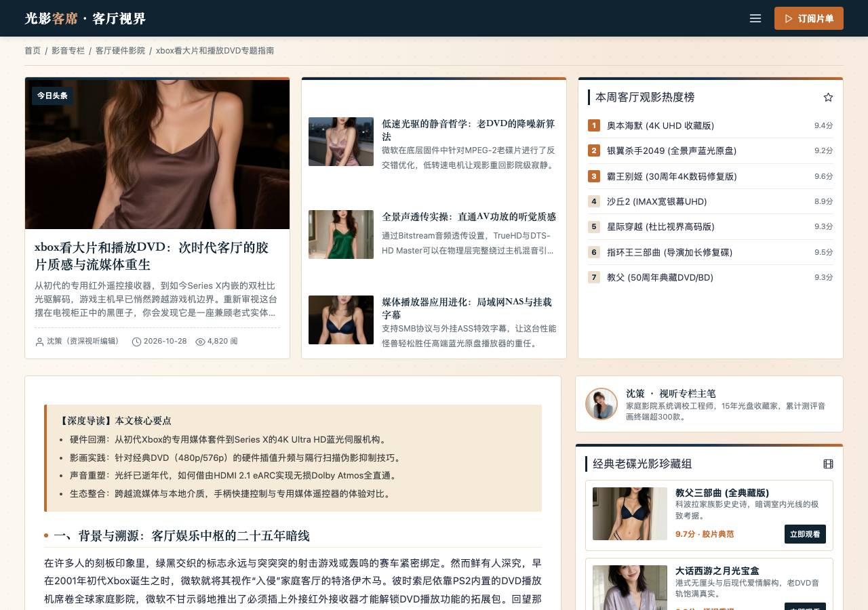Image resolution: width=868 pixels, height=610 pixels.
Task: Open the 今日头条 headline image
Action: pos(157,155)
